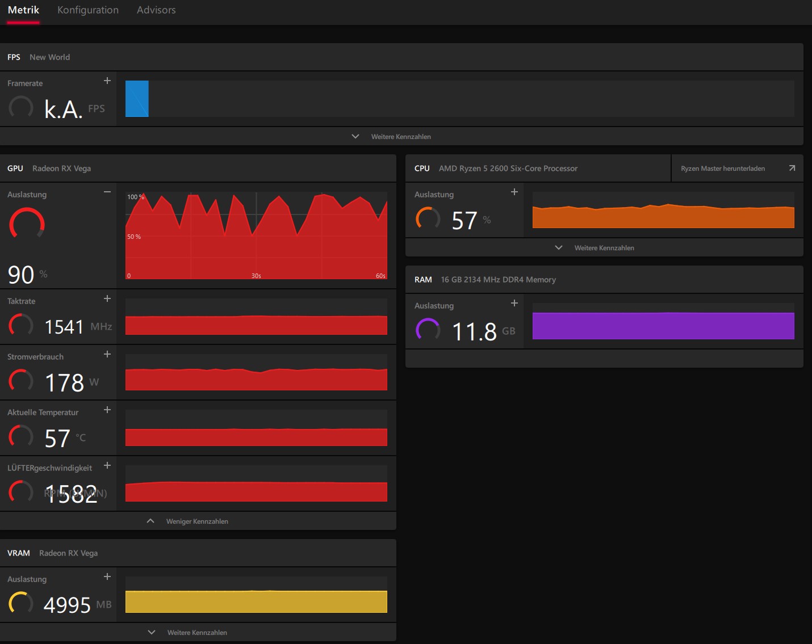The image size is (812, 644).
Task: Click the GPU utilization history chart
Action: (x=256, y=235)
